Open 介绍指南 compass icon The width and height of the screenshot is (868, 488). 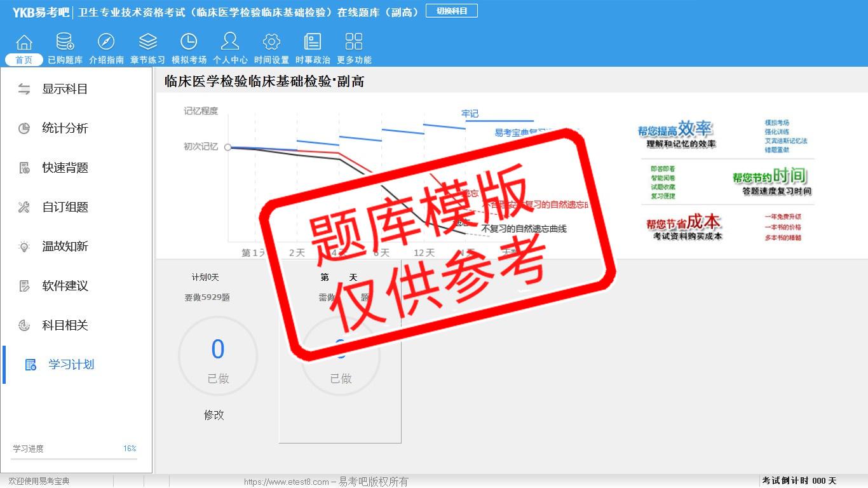(x=106, y=43)
